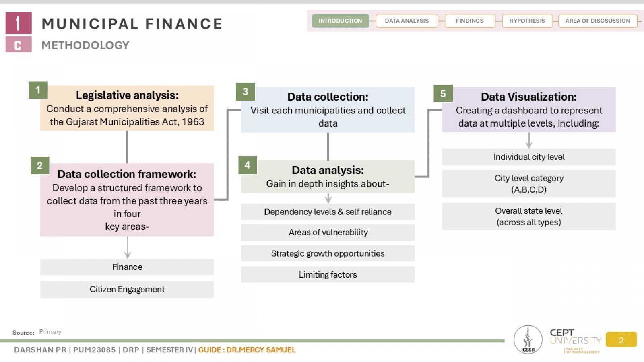Image resolution: width=644 pixels, height=362 pixels.
Task: Click the Citizen Engagement box
Action: click(127, 289)
